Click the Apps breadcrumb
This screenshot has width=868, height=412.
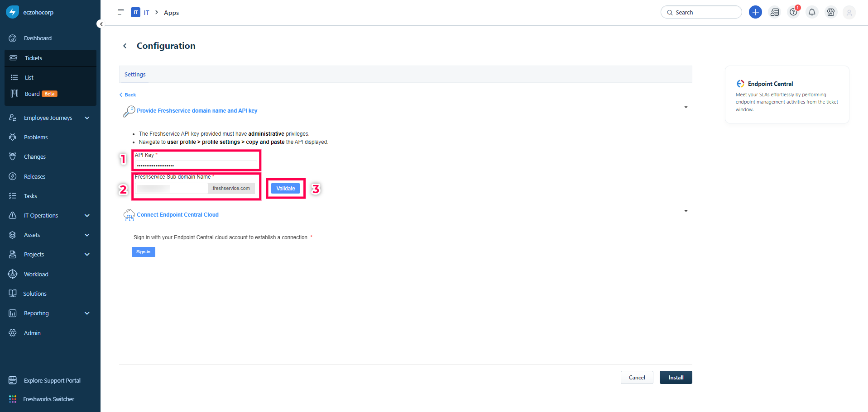coord(171,13)
